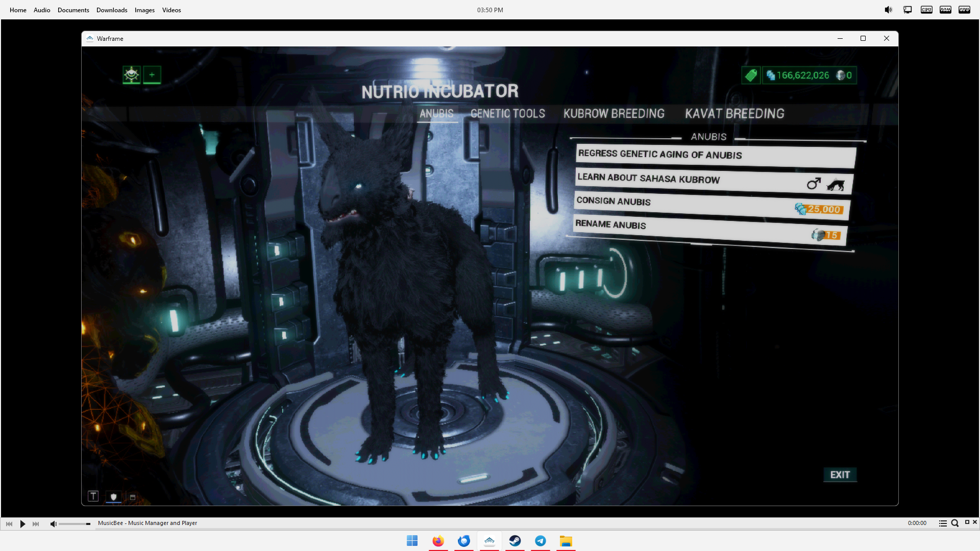980x551 pixels.
Task: Click the platinum balance icon
Action: pyautogui.click(x=841, y=76)
